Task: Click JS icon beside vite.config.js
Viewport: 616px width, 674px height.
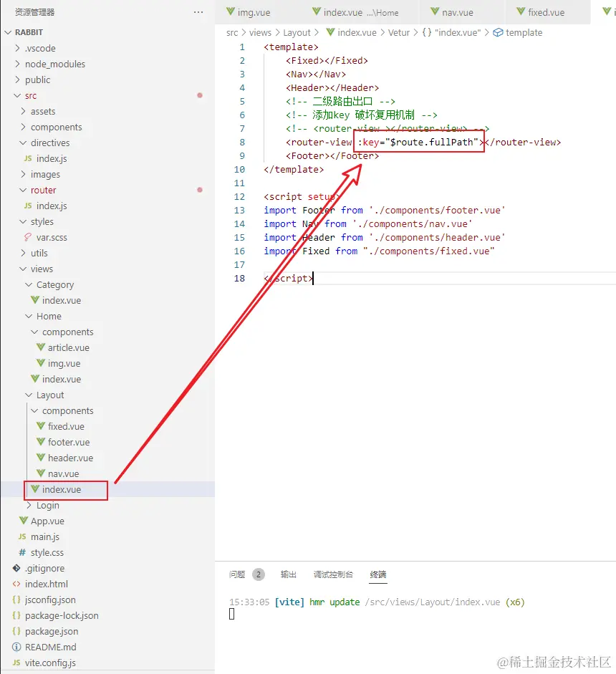Action: [x=16, y=663]
